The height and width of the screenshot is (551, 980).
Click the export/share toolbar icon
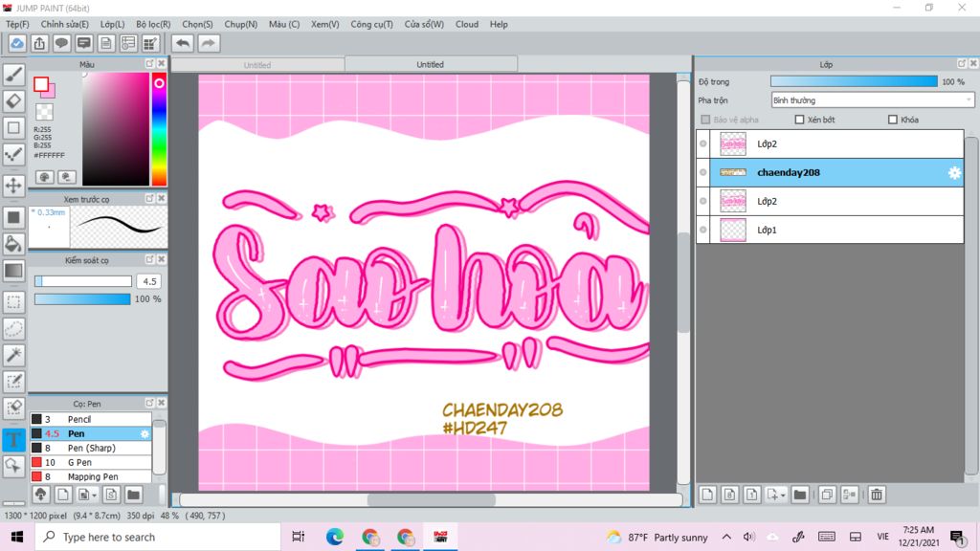(x=39, y=43)
